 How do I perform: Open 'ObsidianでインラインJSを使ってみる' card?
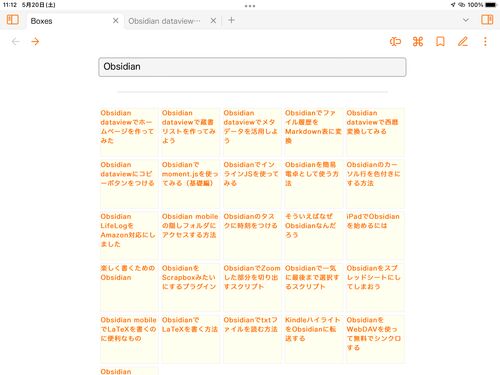[x=252, y=184]
